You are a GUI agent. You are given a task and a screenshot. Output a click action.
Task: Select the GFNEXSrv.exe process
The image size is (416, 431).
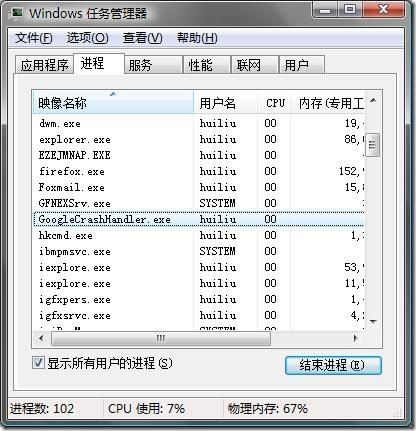199,204
